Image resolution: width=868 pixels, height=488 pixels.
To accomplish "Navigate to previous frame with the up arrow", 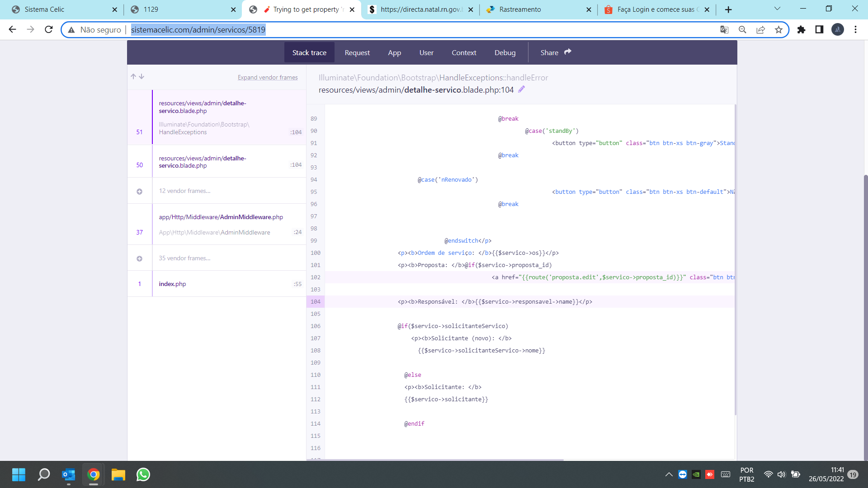I will click(x=133, y=76).
